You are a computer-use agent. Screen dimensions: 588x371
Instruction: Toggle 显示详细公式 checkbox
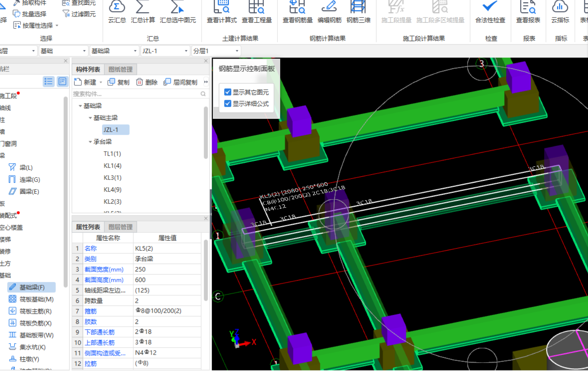pyautogui.click(x=228, y=104)
